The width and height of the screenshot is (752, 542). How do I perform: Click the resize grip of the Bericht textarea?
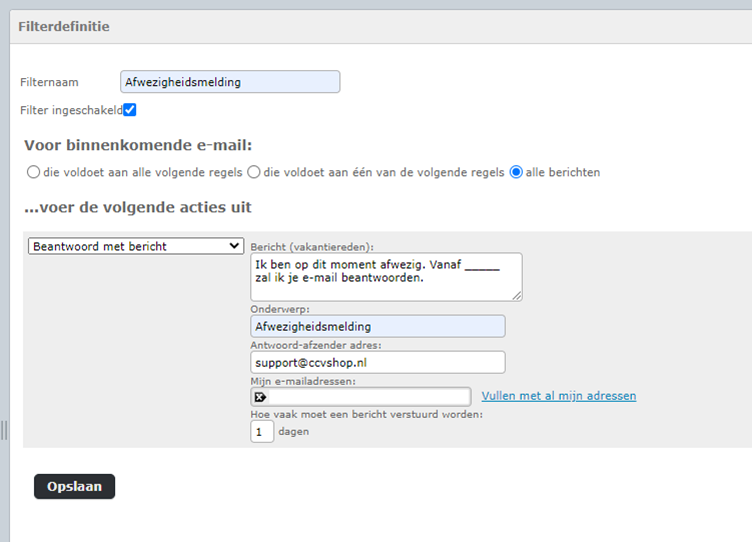pyautogui.click(x=516, y=295)
